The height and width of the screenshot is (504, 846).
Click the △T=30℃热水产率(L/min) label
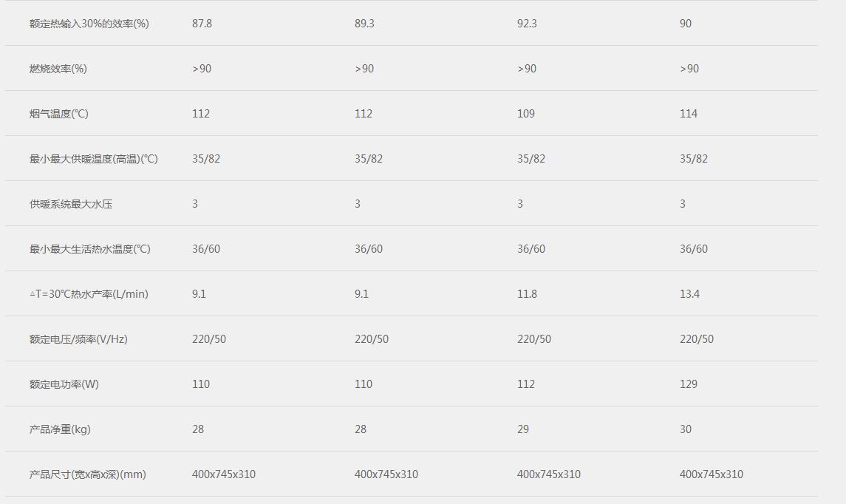[x=89, y=294]
